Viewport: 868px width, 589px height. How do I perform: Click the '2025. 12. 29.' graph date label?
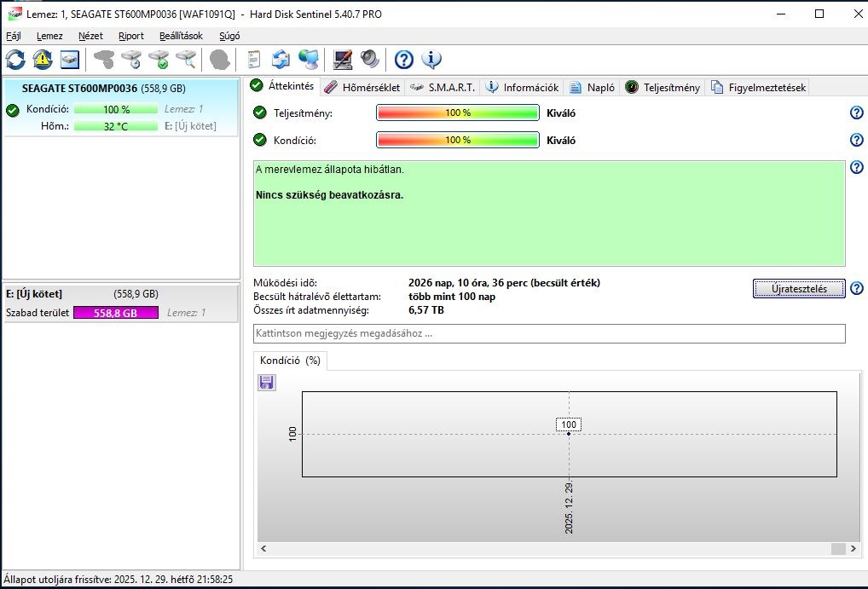[x=569, y=508]
